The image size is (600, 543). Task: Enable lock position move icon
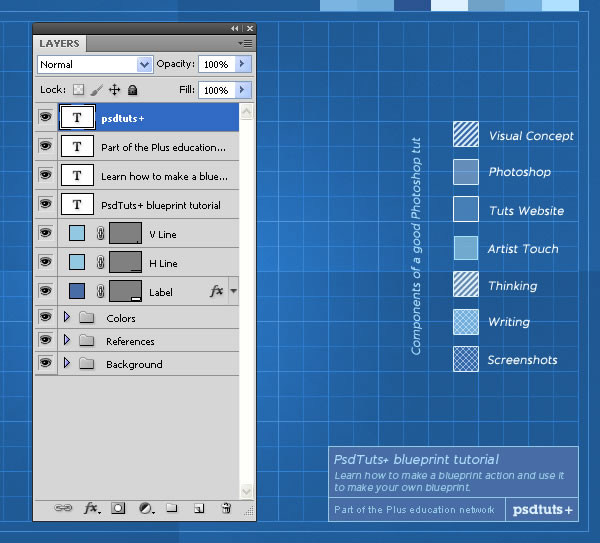(x=114, y=90)
